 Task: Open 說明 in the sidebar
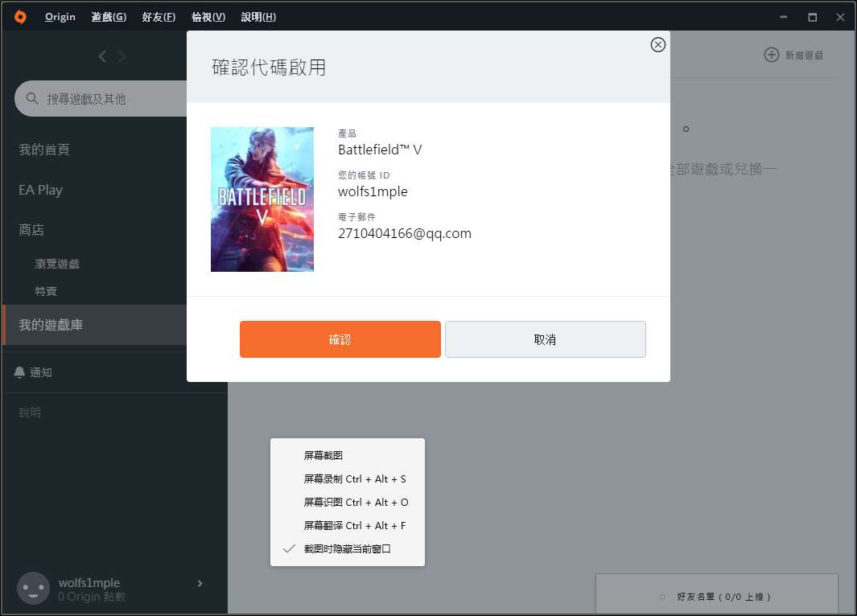point(30,413)
